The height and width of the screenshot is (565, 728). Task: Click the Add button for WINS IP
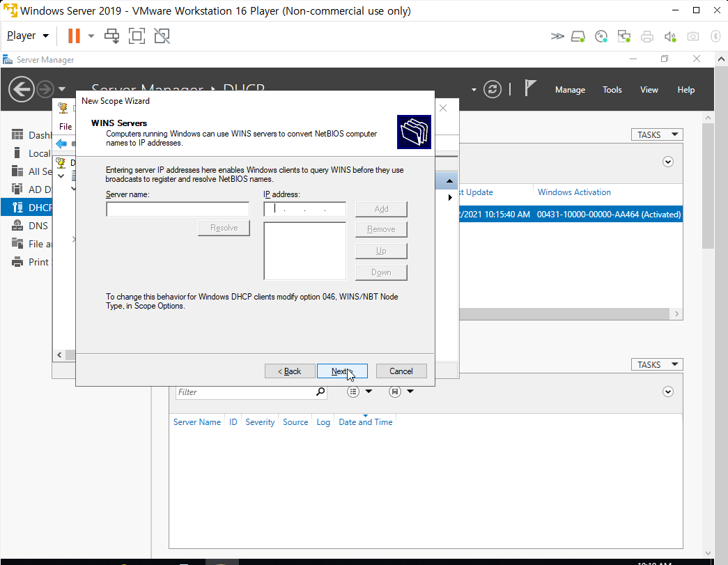pos(381,209)
